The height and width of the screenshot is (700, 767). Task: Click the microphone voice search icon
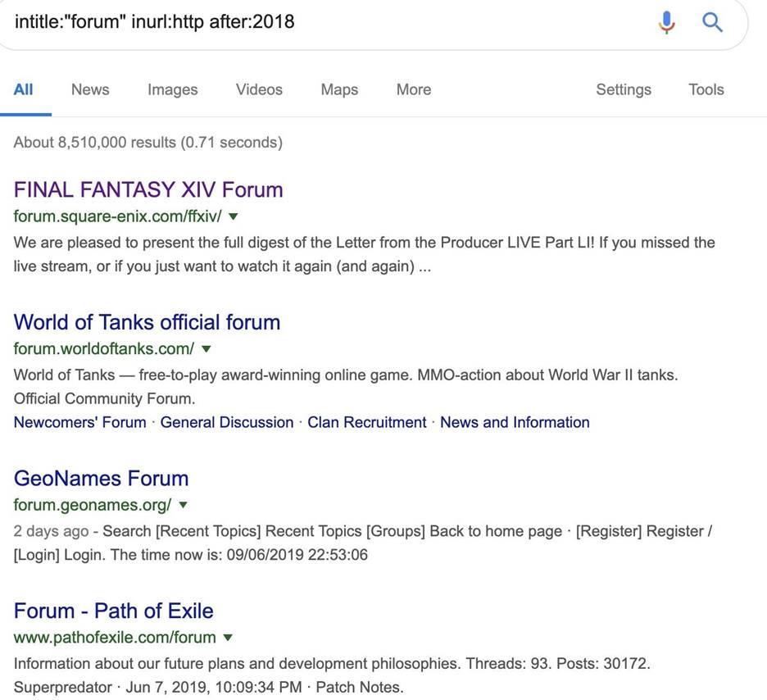tap(667, 22)
